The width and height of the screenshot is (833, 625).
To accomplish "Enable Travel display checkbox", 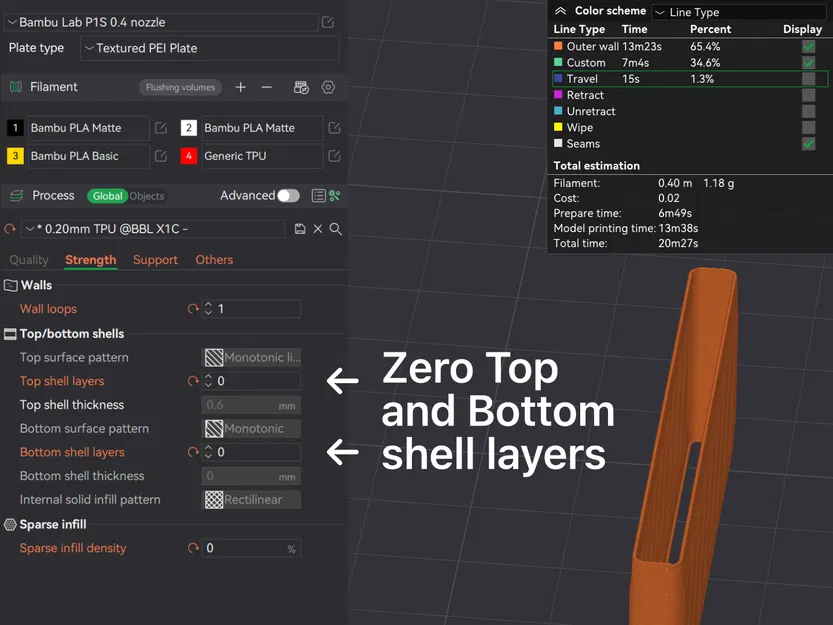I will 809,79.
